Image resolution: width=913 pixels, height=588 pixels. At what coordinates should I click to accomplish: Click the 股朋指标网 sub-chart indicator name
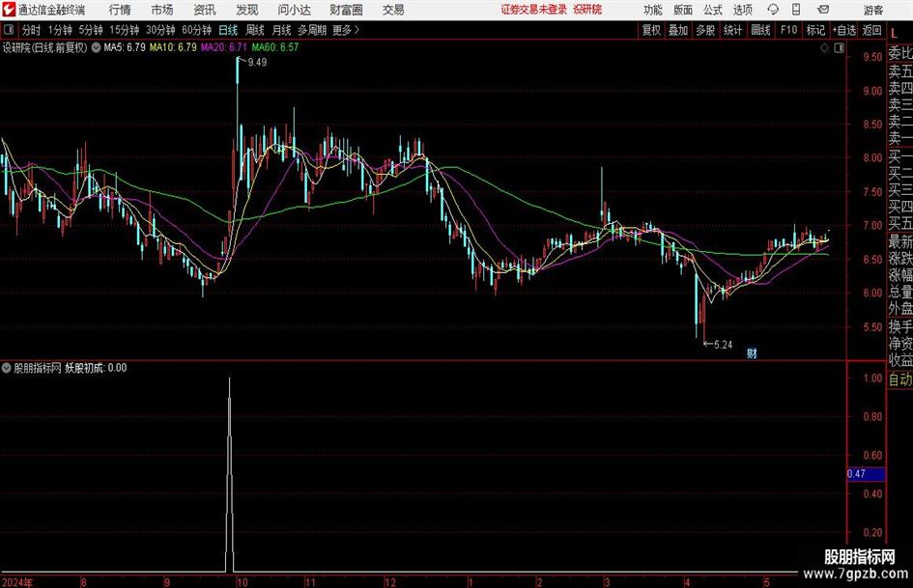[38, 368]
